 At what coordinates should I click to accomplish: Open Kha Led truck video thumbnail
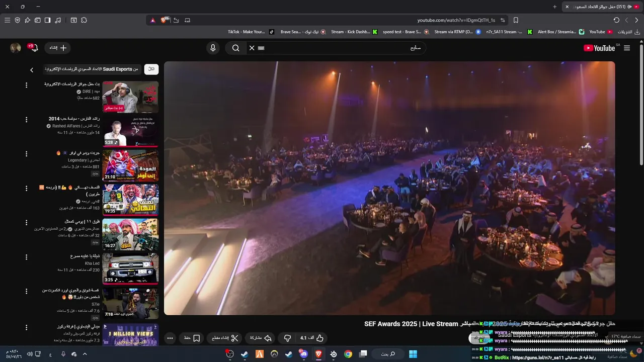(130, 268)
